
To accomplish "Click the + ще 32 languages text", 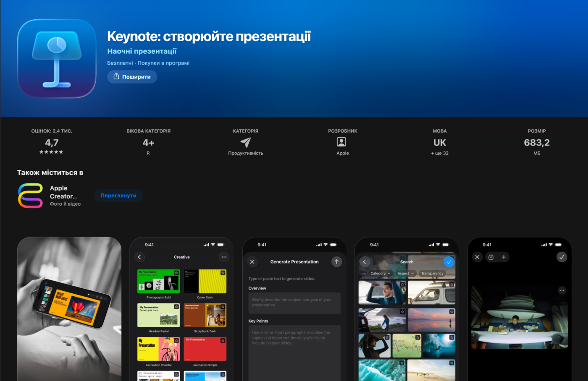I will 440,153.
